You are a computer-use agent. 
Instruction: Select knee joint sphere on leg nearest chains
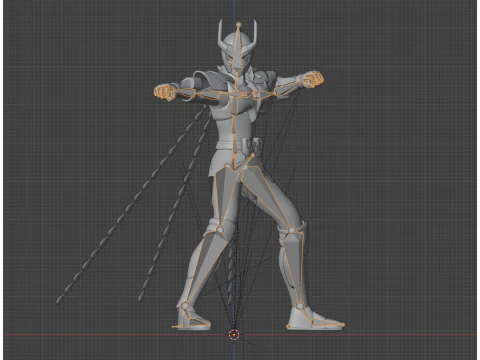220,229
